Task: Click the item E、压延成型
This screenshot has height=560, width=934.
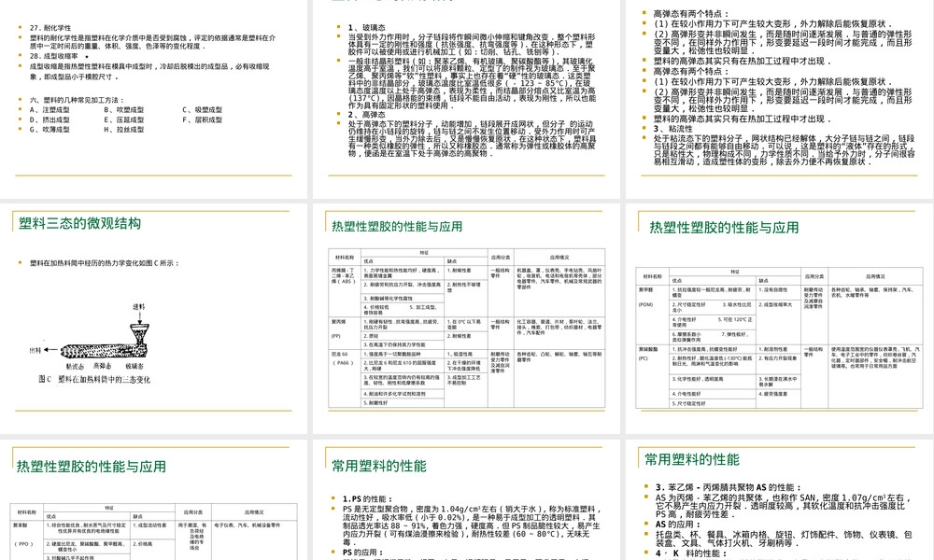Action: pyautogui.click(x=124, y=119)
